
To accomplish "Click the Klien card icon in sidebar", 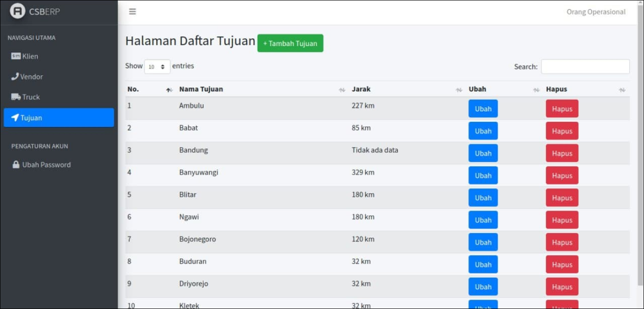I will (16, 56).
